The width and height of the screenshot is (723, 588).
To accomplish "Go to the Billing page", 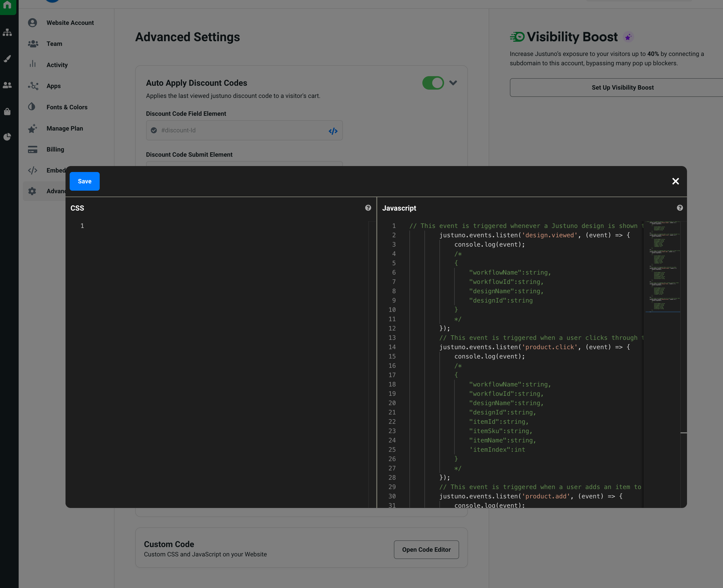I will [x=55, y=149].
